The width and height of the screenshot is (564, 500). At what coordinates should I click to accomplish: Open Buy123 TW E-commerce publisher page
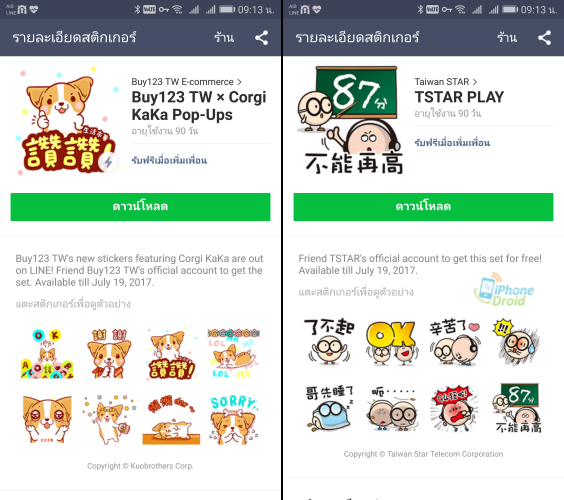(x=186, y=82)
